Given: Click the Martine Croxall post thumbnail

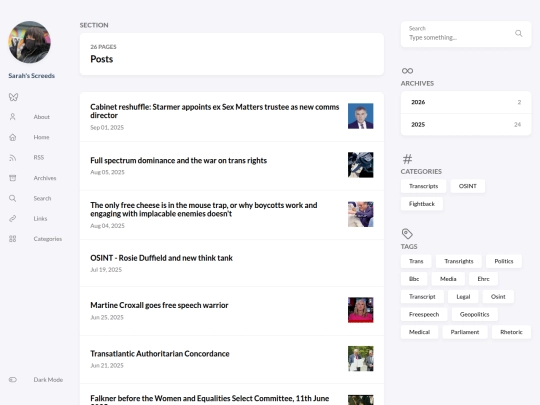Looking at the screenshot, I should [361, 310].
